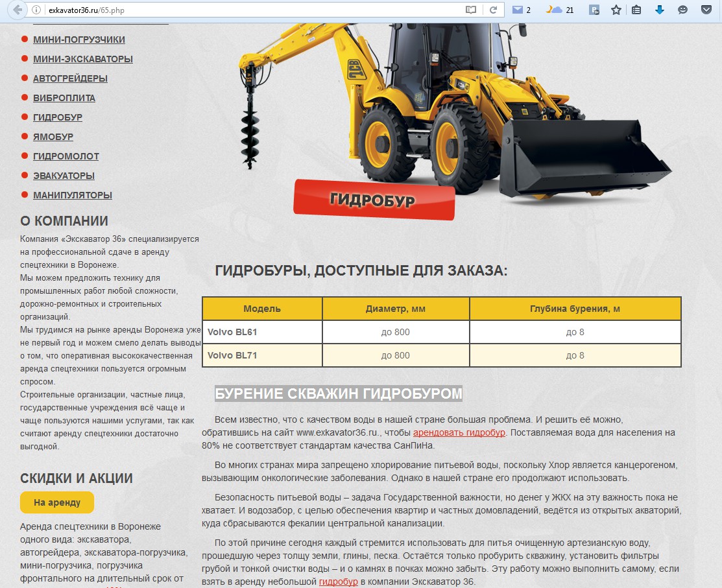Follow the гидробур link in last paragraph
The width and height of the screenshot is (722, 588).
pyautogui.click(x=339, y=582)
